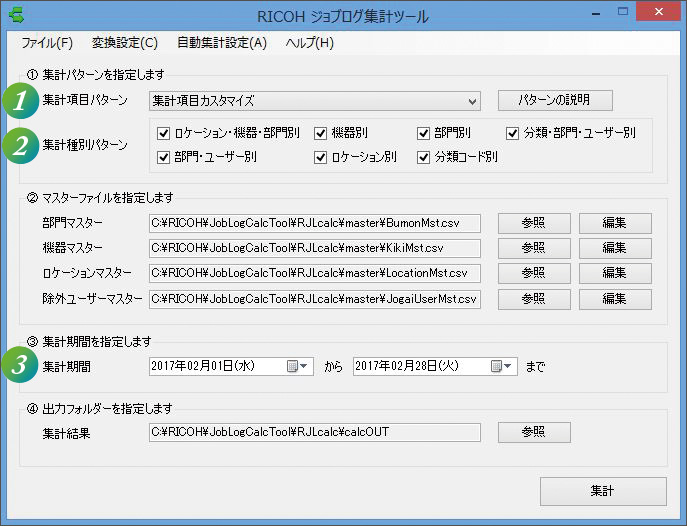Uncheck the 機器別 checkbox
Image resolution: width=687 pixels, height=526 pixels.
coord(321,132)
